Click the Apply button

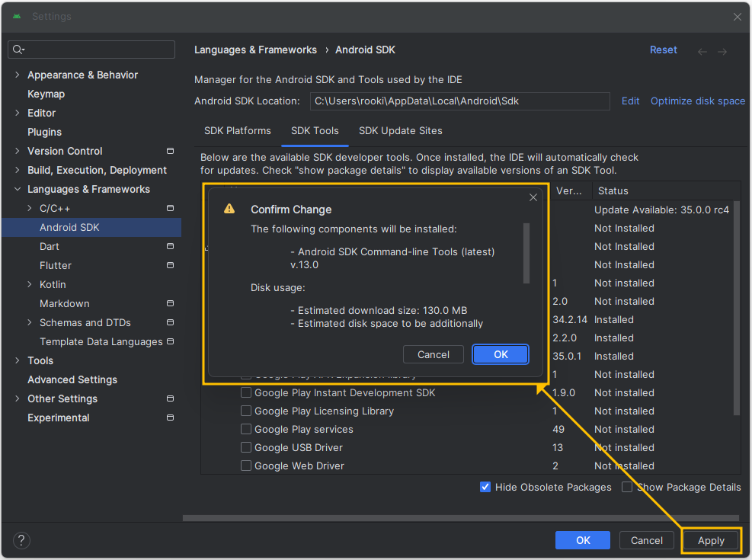[711, 540]
